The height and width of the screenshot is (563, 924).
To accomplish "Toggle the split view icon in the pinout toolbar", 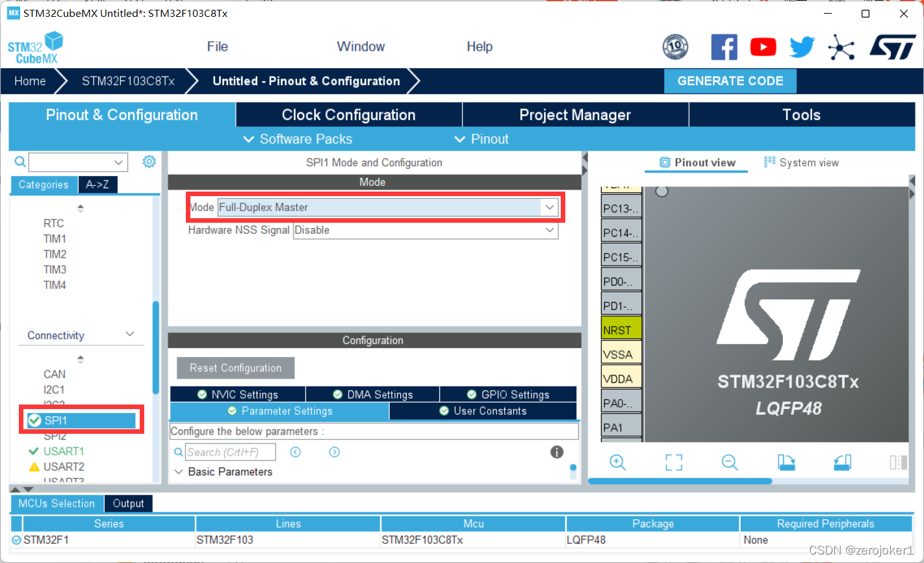I will click(x=899, y=462).
